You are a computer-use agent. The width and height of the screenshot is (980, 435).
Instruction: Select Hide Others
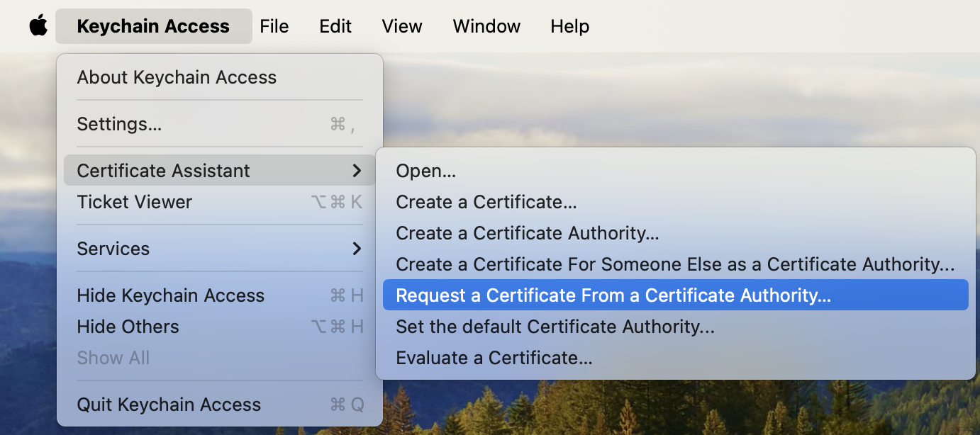point(128,327)
